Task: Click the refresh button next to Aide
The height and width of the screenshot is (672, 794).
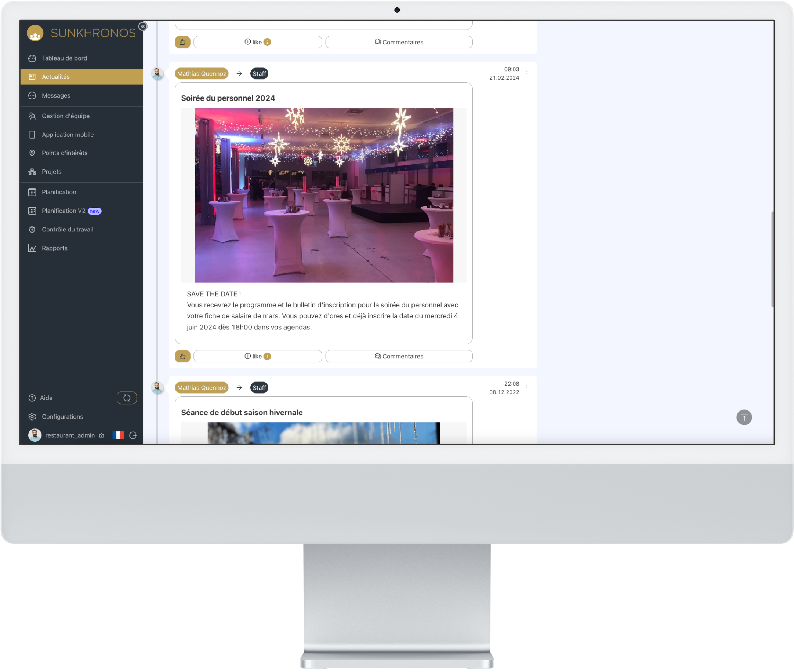Action: pos(127,398)
